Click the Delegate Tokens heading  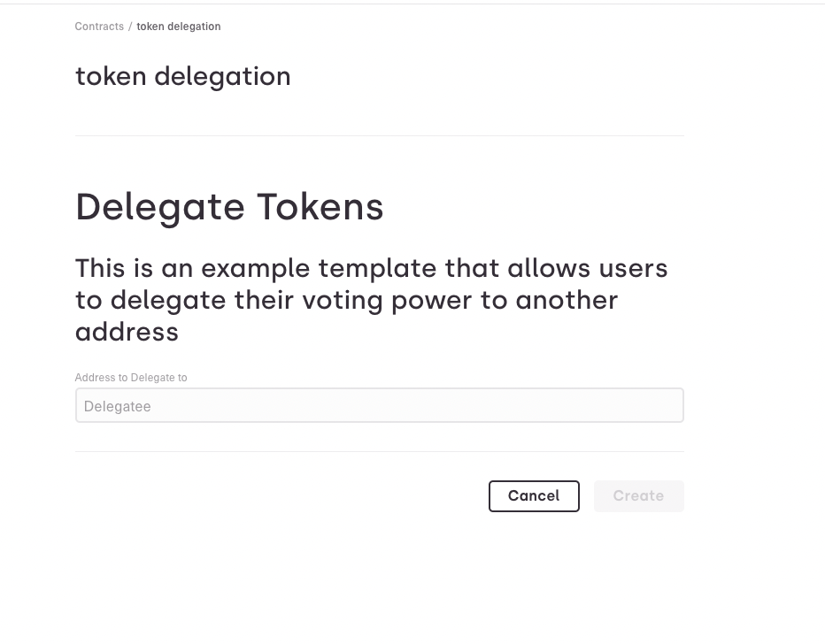pos(229,207)
